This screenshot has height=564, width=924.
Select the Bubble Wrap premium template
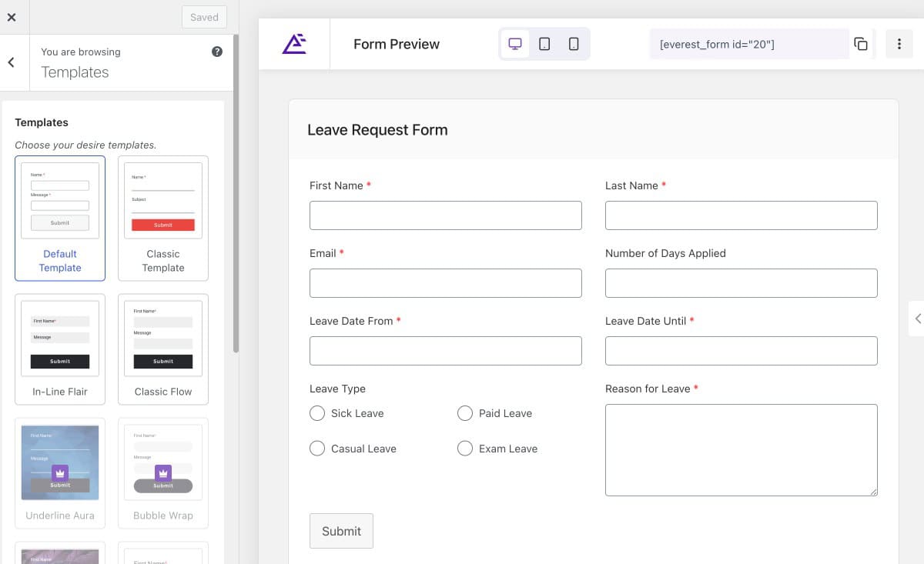pyautogui.click(x=163, y=473)
